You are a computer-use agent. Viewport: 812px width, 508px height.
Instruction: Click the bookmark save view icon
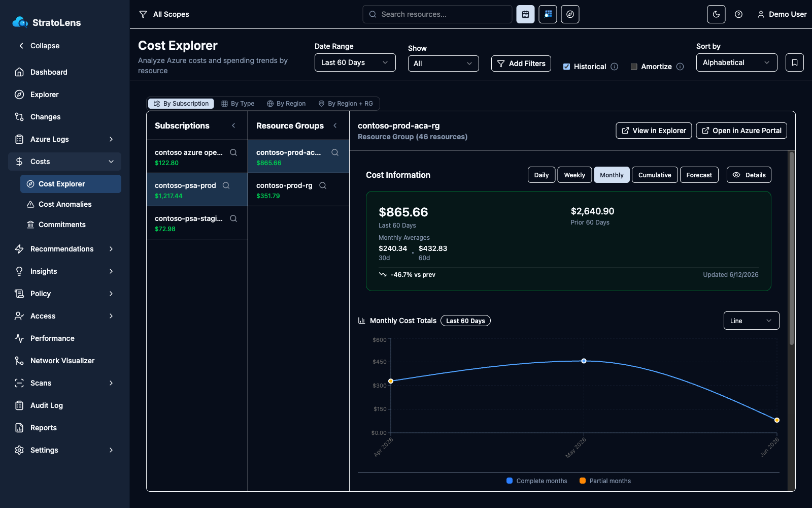tap(794, 62)
